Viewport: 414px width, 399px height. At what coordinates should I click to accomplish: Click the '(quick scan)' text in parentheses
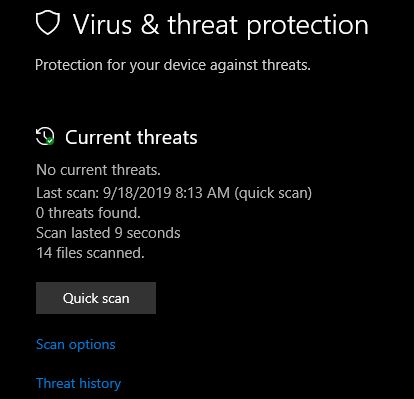pos(273,194)
